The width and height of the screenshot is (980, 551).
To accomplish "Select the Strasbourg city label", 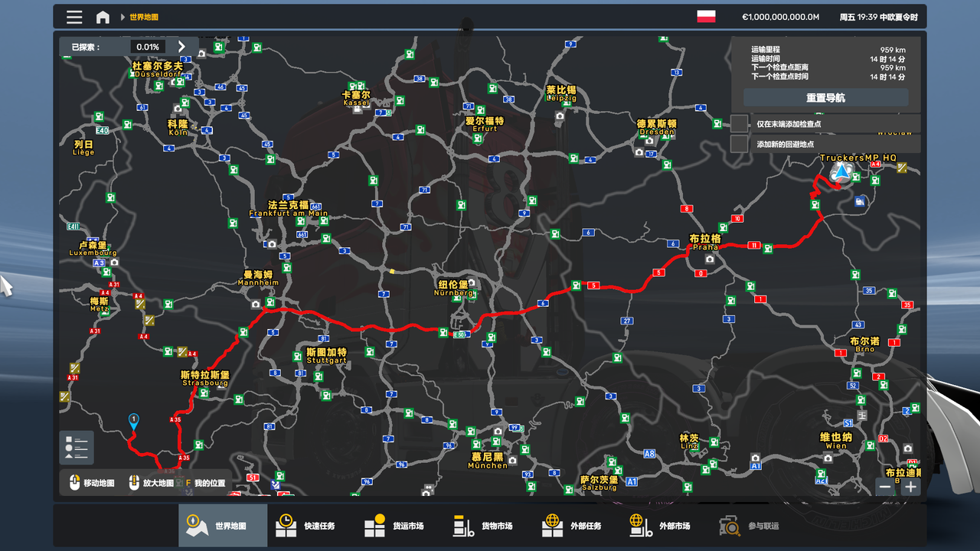I will click(205, 379).
